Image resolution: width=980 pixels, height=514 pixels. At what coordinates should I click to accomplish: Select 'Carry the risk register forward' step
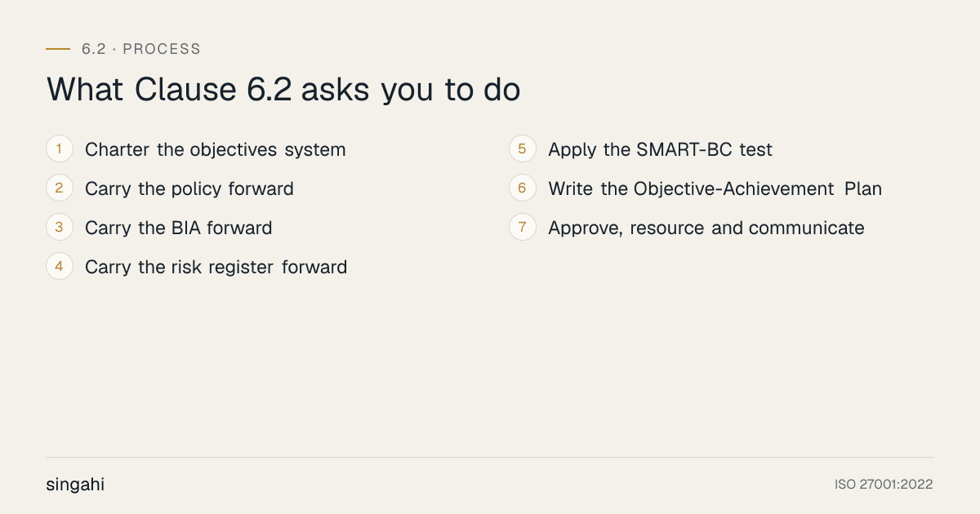click(216, 268)
